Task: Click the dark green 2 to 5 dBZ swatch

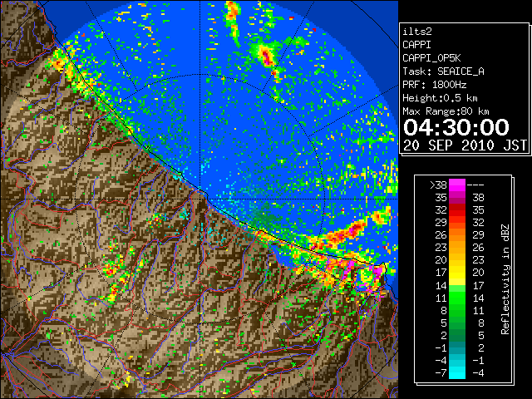Action: (x=457, y=335)
